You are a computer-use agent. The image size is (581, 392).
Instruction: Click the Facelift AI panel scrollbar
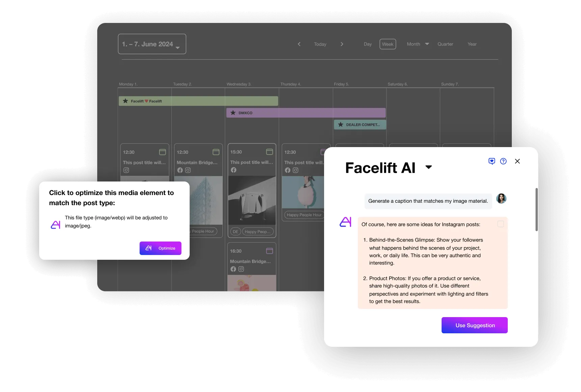(x=536, y=209)
